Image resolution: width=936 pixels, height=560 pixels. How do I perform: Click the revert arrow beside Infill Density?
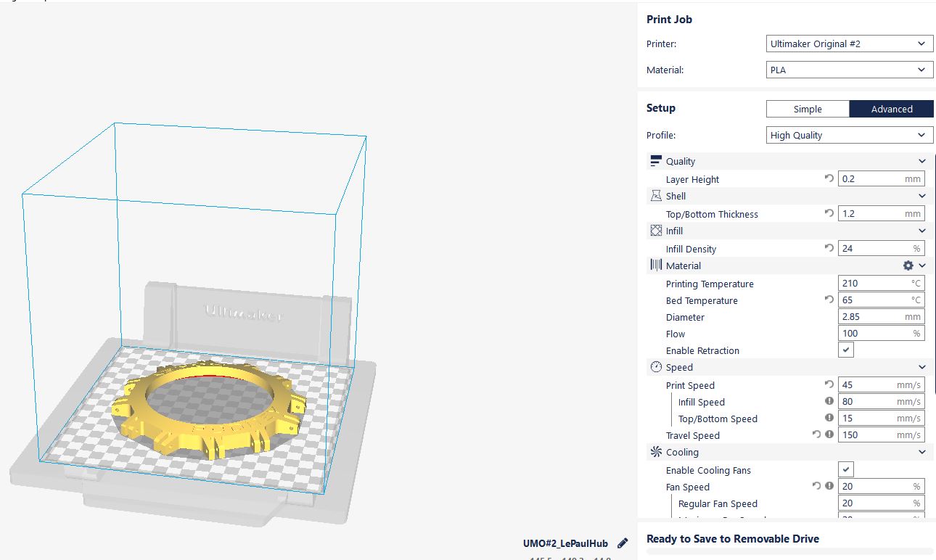tap(829, 248)
